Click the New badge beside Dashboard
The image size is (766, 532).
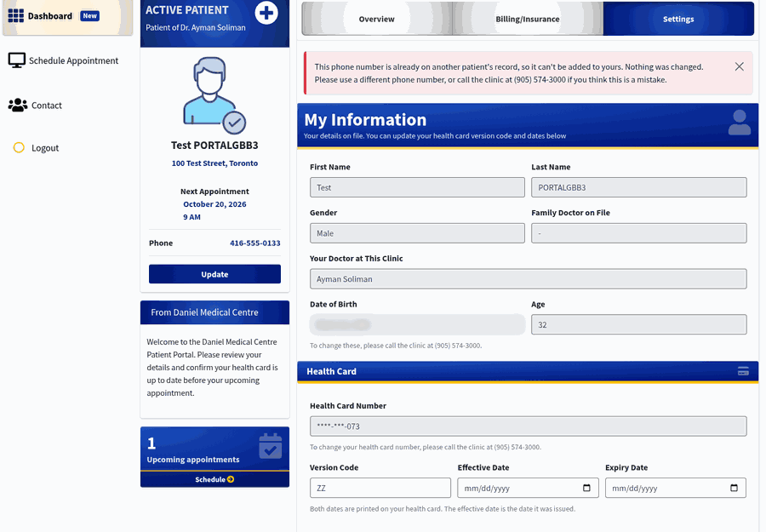[x=90, y=15]
